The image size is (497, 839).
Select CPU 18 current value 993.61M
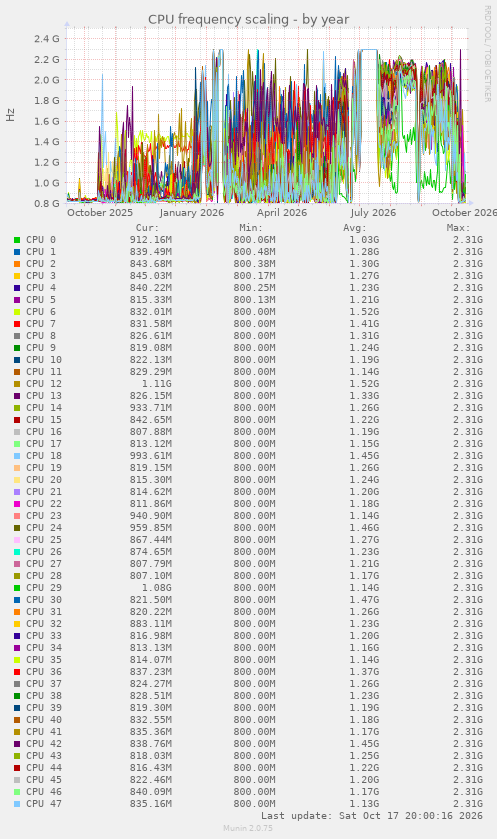pyautogui.click(x=151, y=455)
